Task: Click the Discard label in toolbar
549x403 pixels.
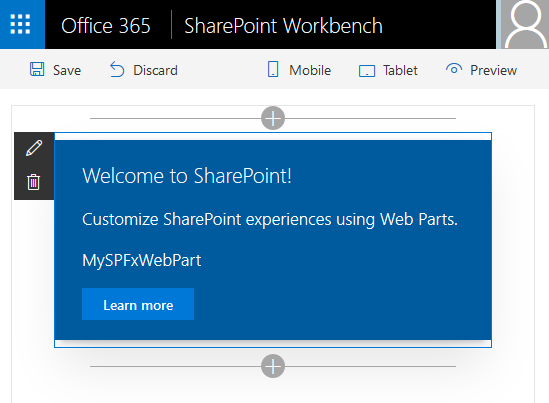Action: [x=155, y=70]
